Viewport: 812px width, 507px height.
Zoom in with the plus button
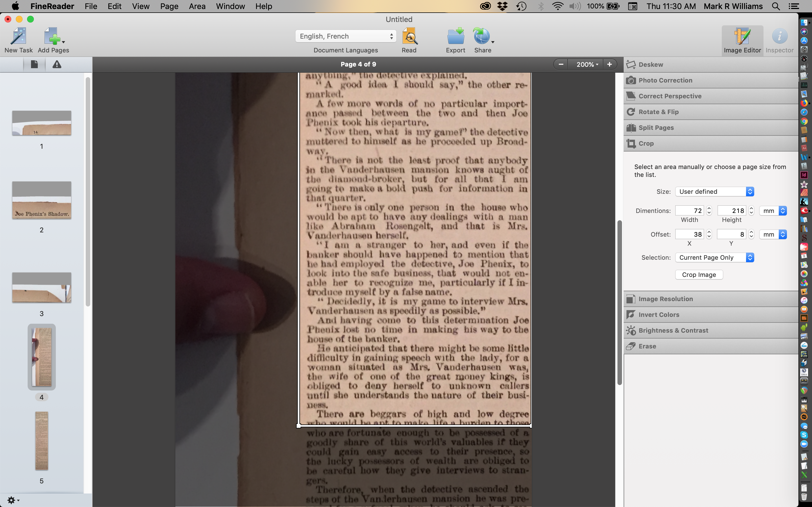609,64
